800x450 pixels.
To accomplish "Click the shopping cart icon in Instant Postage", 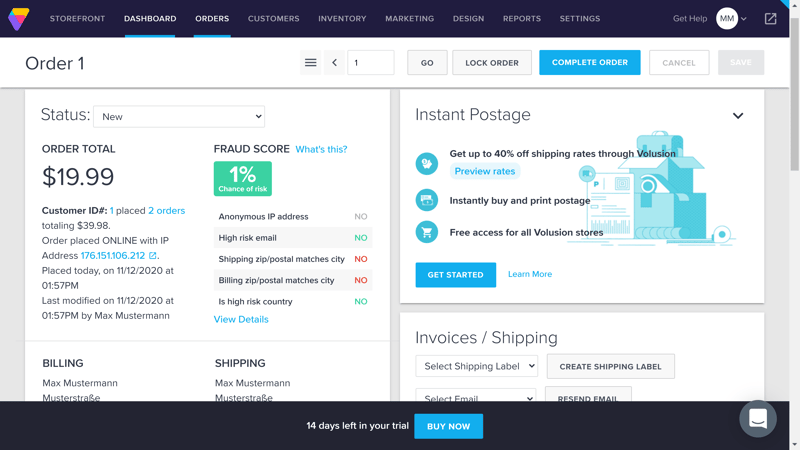I will (x=427, y=232).
